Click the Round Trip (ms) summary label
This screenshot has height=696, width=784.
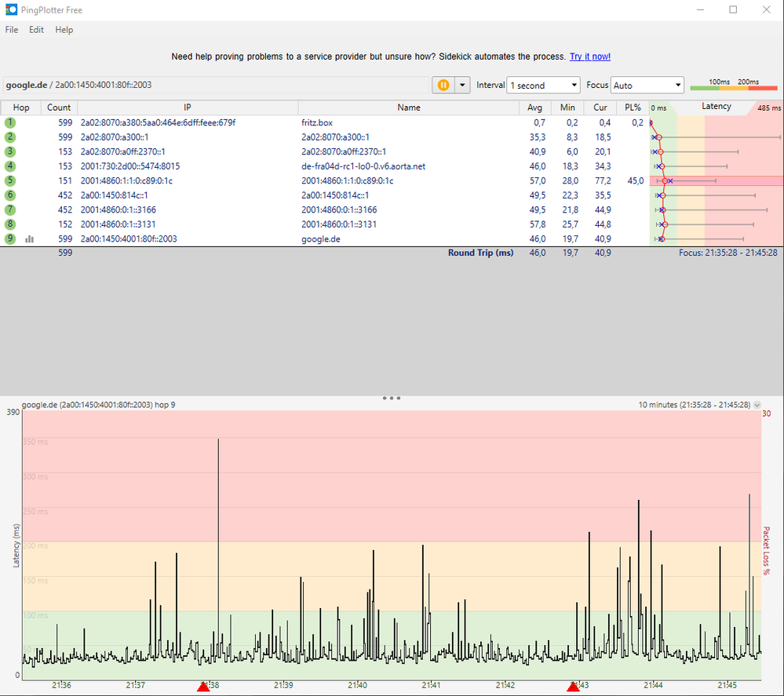point(480,253)
